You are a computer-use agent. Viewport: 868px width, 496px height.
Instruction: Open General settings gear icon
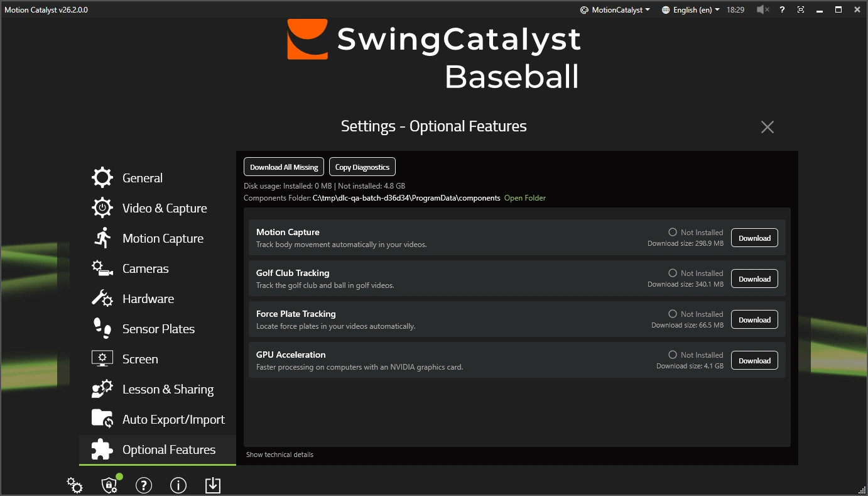coord(102,178)
